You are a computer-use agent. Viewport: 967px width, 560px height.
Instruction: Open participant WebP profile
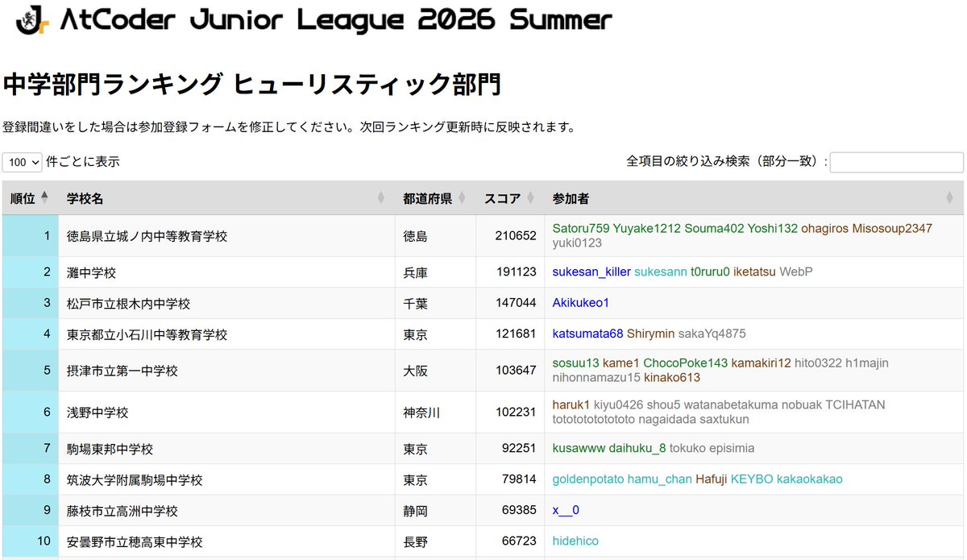point(796,272)
